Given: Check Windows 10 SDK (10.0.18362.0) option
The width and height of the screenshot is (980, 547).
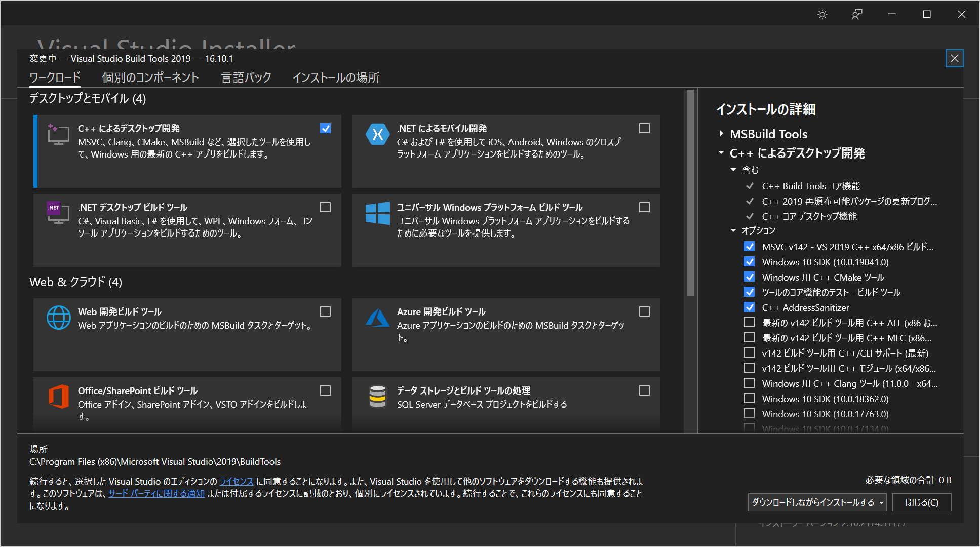Looking at the screenshot, I should 750,398.
